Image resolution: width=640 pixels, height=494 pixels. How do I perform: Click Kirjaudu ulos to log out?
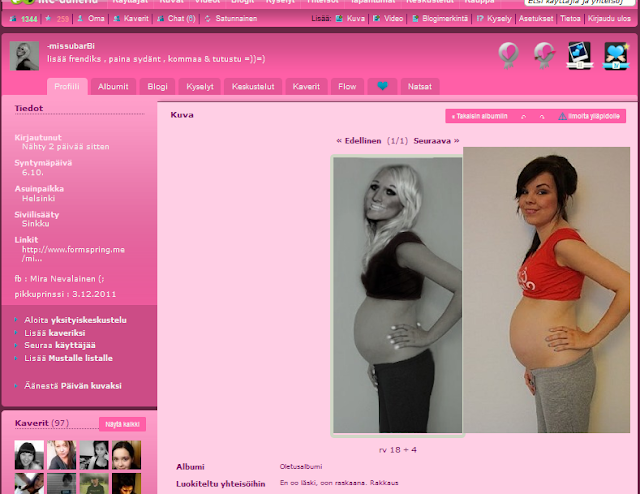tap(609, 18)
